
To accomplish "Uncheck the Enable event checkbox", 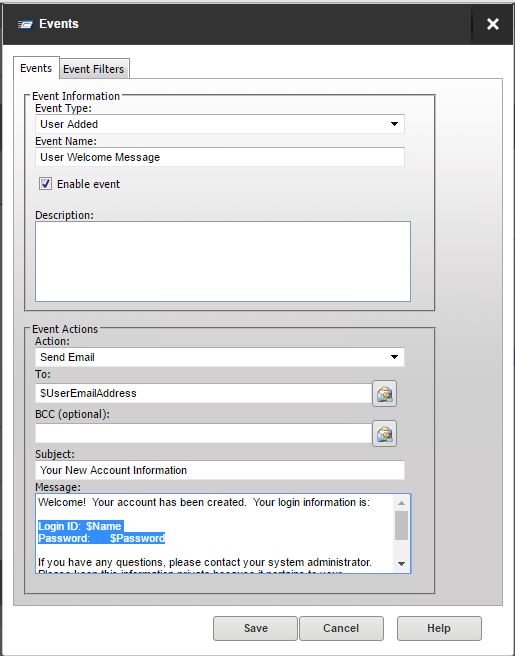I will [x=45, y=184].
